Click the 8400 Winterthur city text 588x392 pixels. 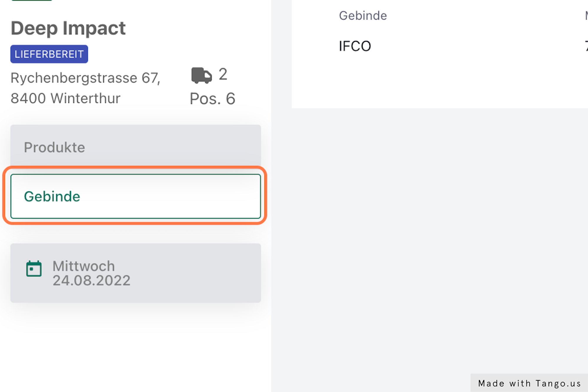click(x=65, y=98)
